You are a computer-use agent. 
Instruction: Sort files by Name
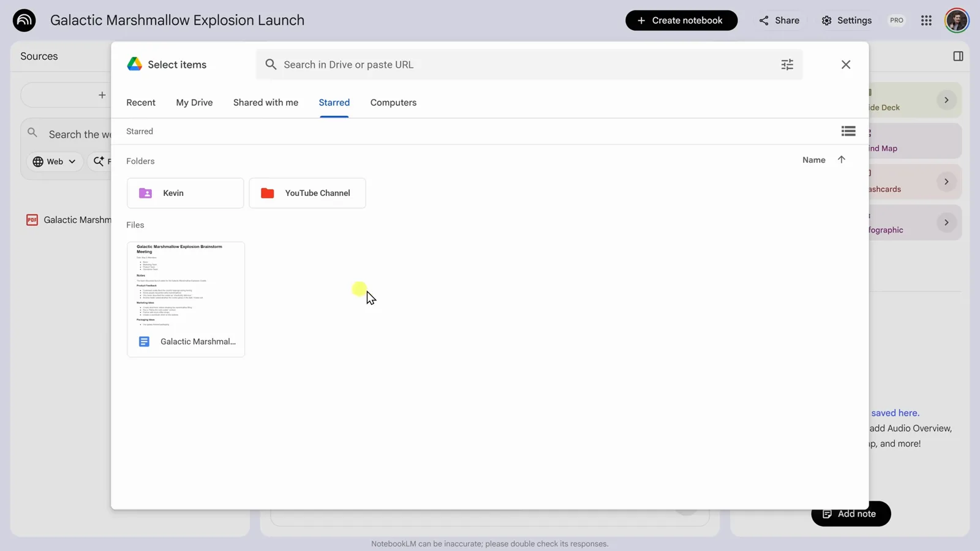pos(813,160)
